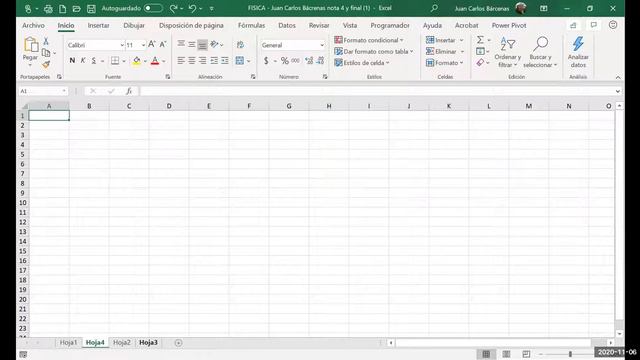Expand Formato condicional dropdown
The image size is (640, 360).
tap(402, 40)
